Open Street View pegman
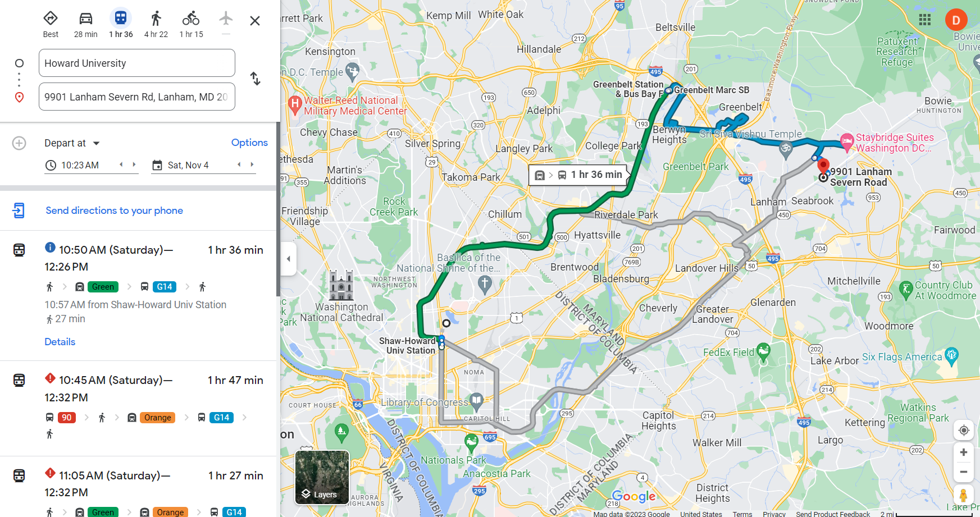This screenshot has width=980, height=517. (964, 495)
